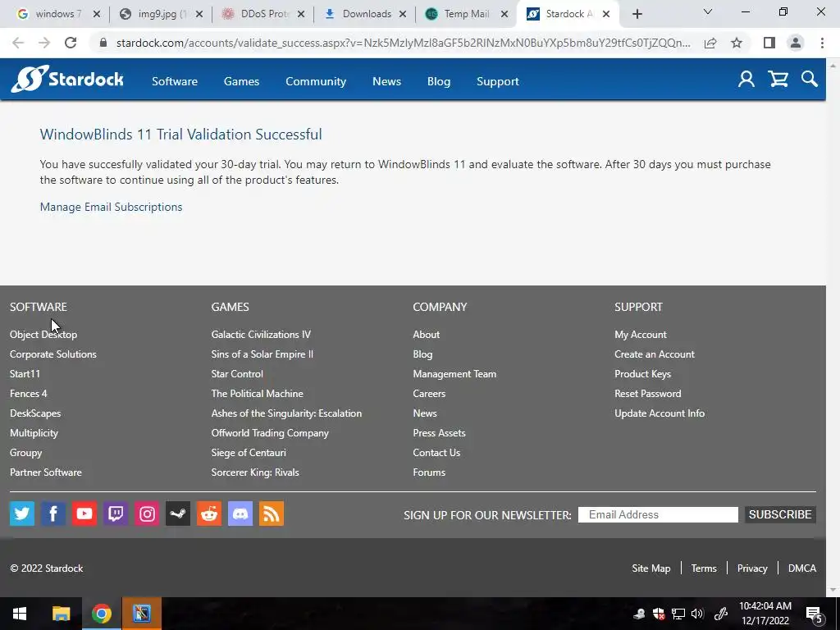840x630 pixels.
Task: Click the share page icon in address bar
Action: tap(710, 43)
